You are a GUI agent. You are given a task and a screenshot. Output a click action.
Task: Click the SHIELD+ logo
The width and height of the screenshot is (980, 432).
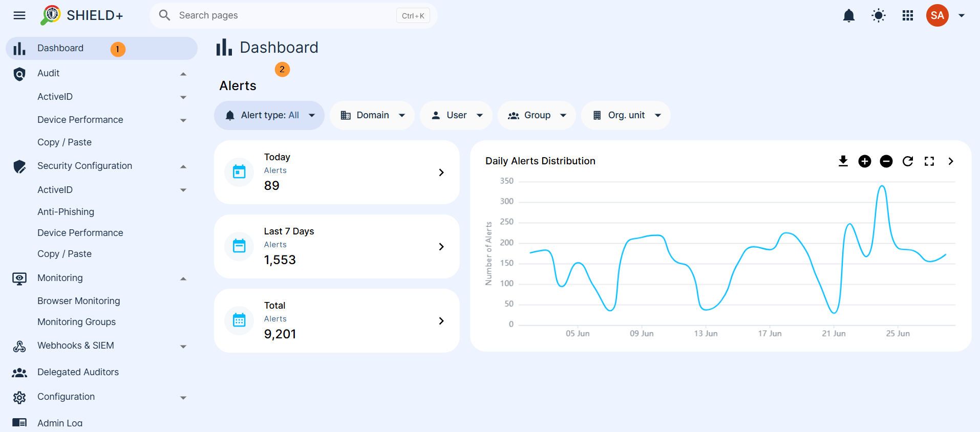(82, 15)
